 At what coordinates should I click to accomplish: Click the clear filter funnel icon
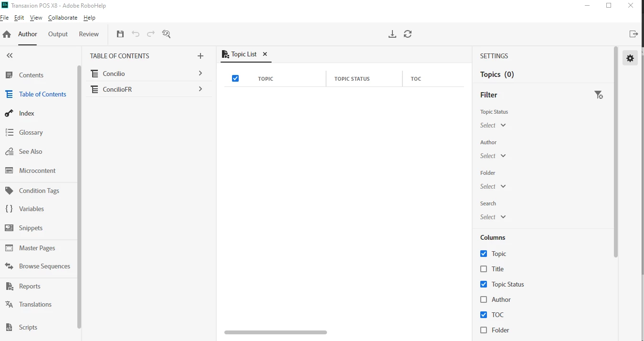tap(598, 95)
